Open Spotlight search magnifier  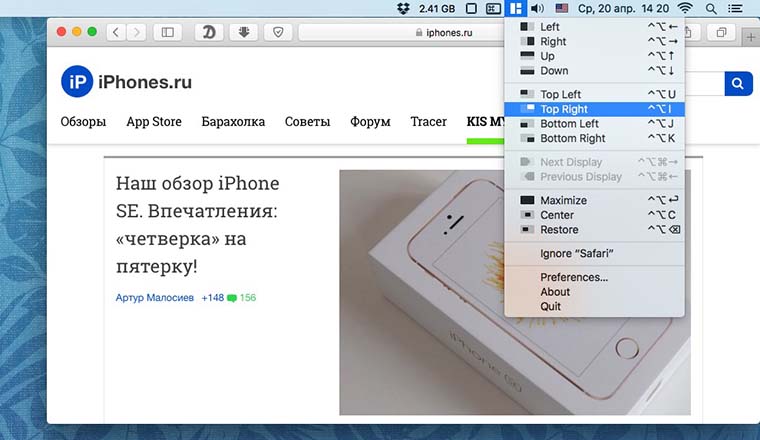tap(711, 8)
